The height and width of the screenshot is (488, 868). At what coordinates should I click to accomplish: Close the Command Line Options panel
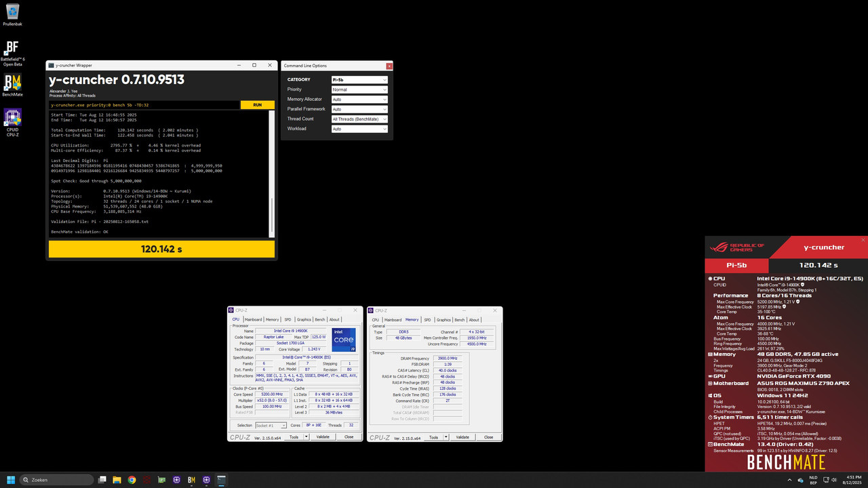click(x=389, y=66)
